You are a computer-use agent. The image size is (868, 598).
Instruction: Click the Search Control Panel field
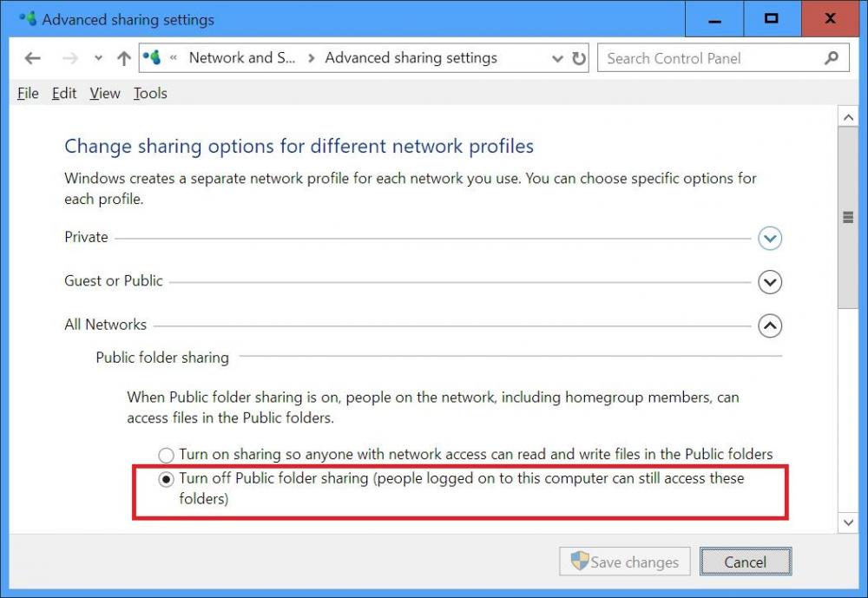[723, 58]
